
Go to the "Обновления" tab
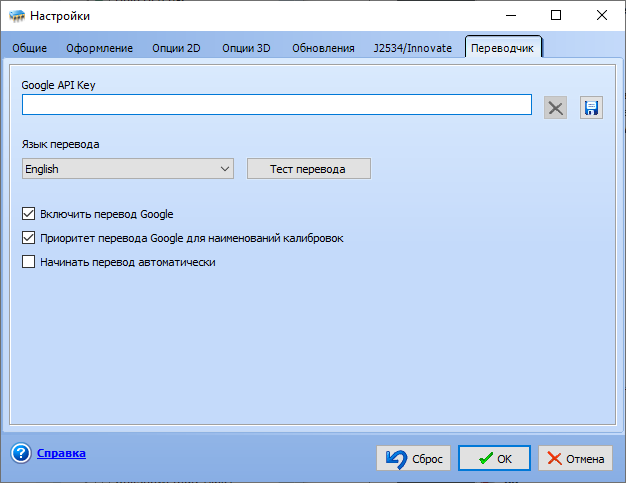tap(323, 48)
